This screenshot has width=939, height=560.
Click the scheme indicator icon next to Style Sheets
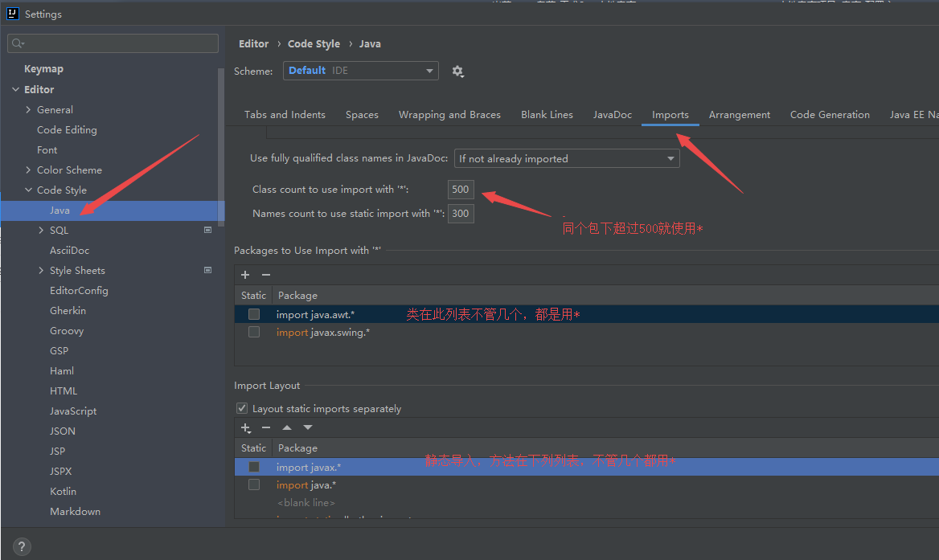207,270
